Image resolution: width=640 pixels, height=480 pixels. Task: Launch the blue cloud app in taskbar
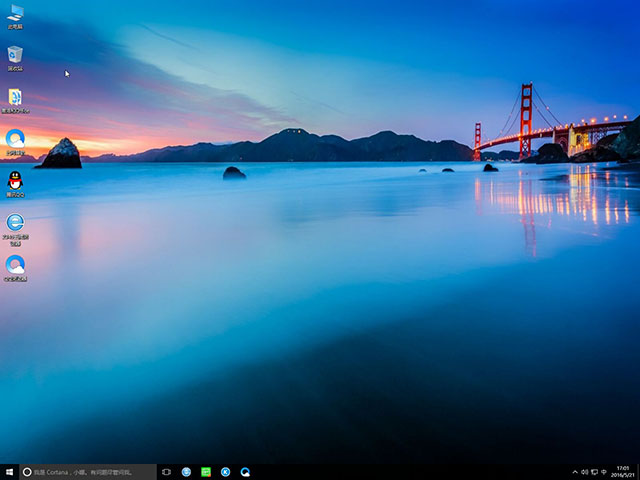tap(245, 472)
